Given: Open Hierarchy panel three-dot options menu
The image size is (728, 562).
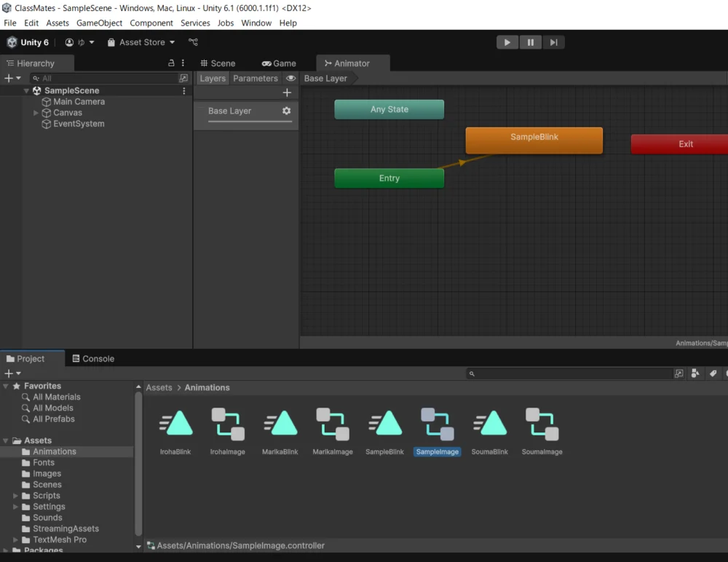Looking at the screenshot, I should coord(183,63).
